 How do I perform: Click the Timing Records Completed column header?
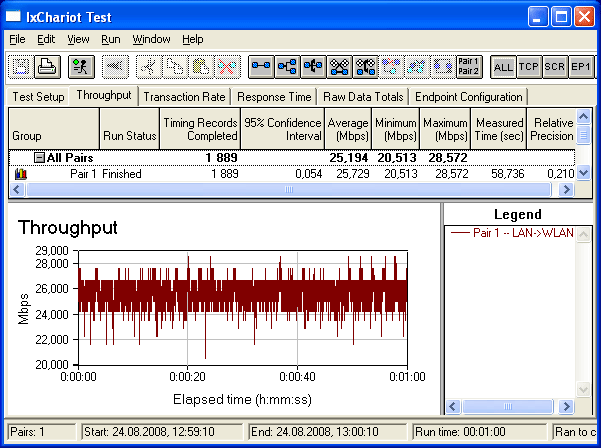(x=200, y=129)
